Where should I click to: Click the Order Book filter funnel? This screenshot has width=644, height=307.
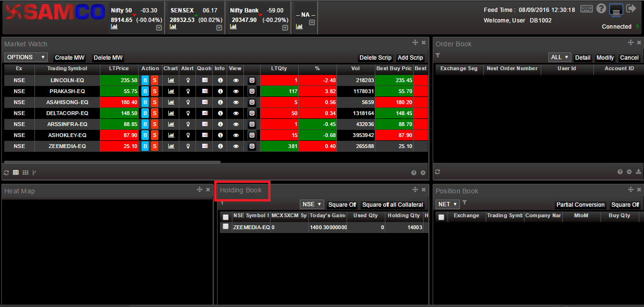[x=438, y=56]
